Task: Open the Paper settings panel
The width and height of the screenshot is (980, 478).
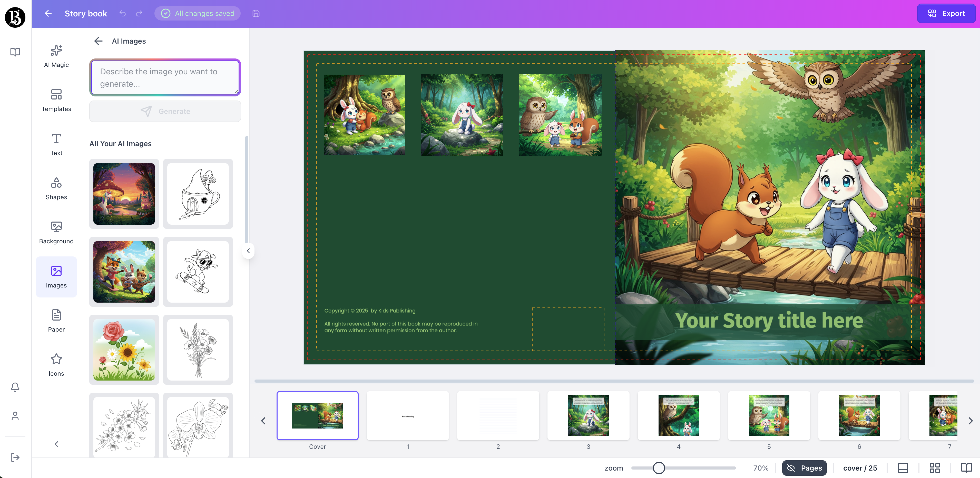Action: point(56,320)
